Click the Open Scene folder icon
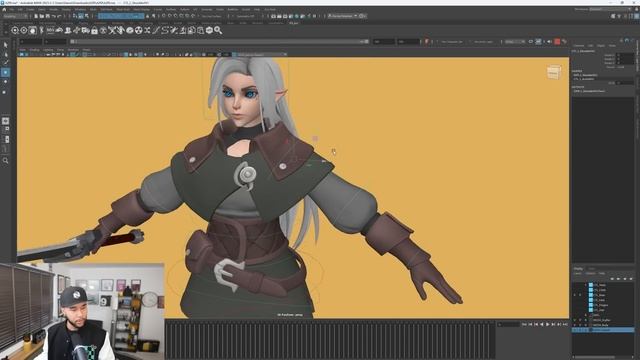 pyautogui.click(x=42, y=16)
